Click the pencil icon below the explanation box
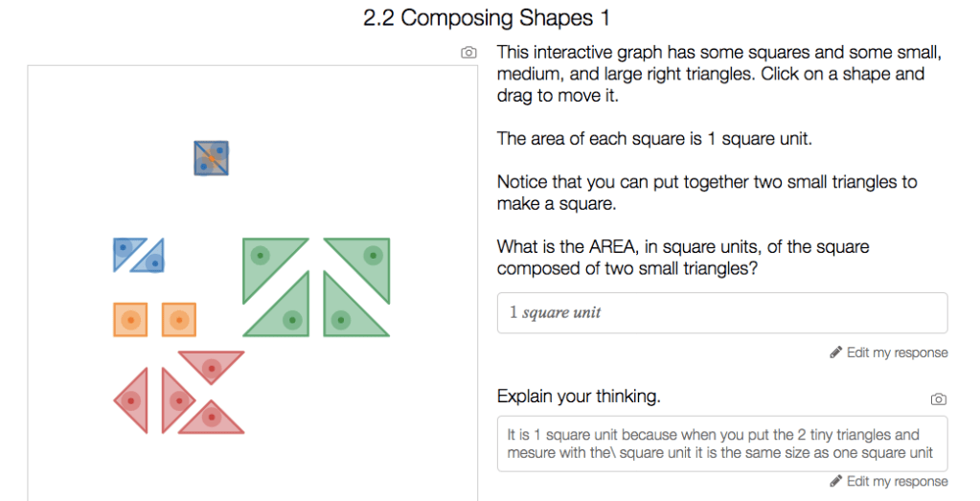 tap(835, 481)
